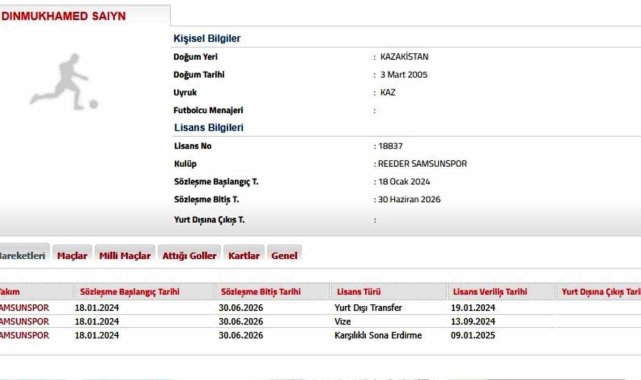Select the Hareketleri tab
Image resolution: width=641 pixels, height=380 pixels.
pos(24,255)
